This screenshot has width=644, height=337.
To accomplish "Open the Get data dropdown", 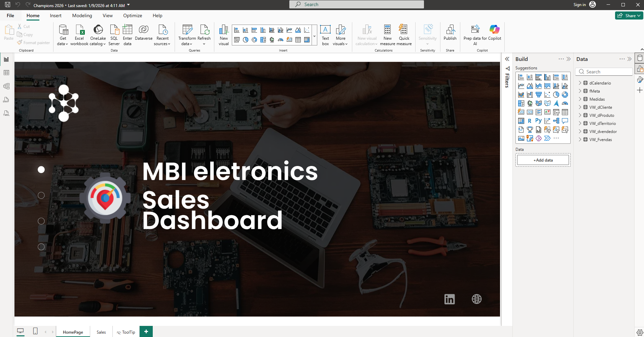I will (x=63, y=35).
